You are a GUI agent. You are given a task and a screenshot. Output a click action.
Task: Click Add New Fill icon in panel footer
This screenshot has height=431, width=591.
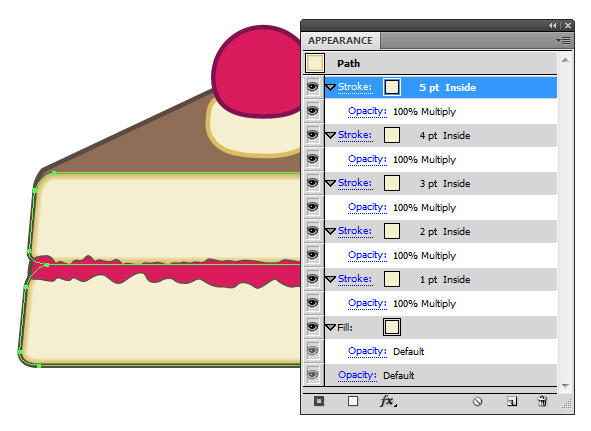point(353,401)
